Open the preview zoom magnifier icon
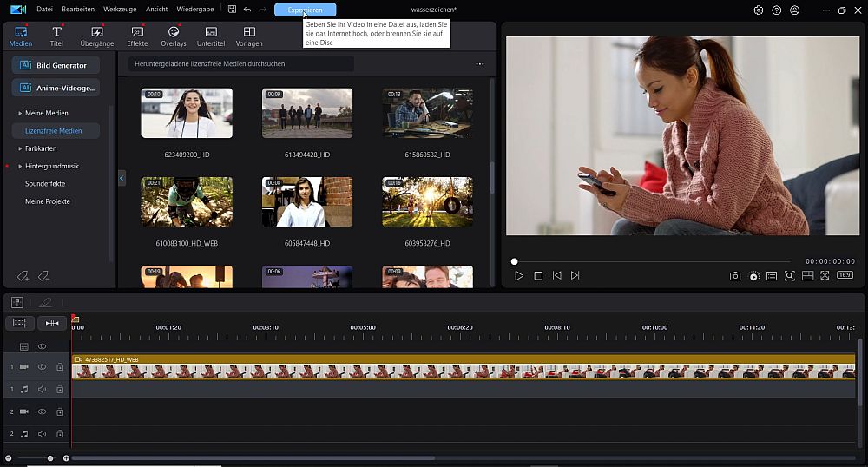Image resolution: width=868 pixels, height=467 pixels. point(790,275)
